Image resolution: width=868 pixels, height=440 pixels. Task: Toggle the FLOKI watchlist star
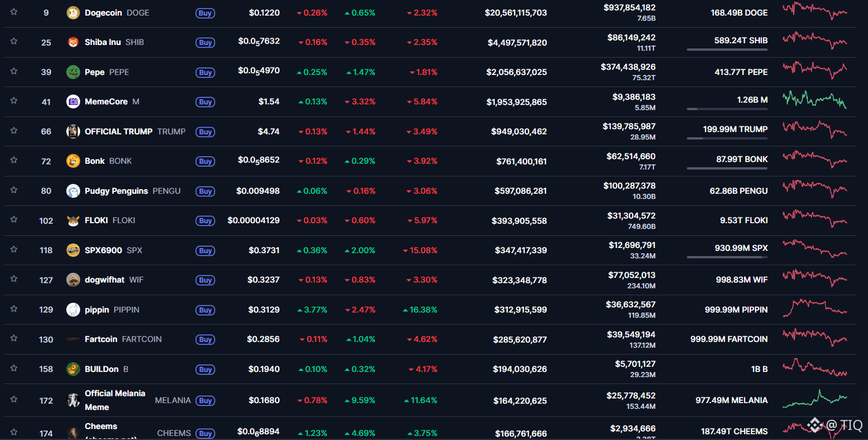(x=14, y=220)
